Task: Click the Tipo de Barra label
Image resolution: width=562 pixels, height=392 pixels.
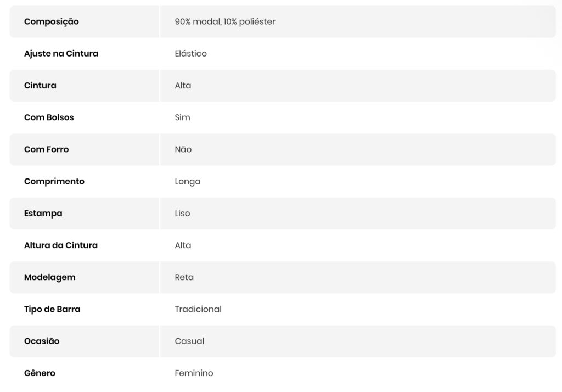Action: (x=52, y=309)
